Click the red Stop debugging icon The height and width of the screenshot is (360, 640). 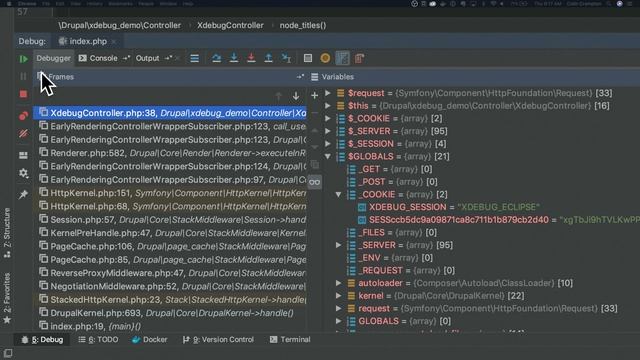pyautogui.click(x=23, y=94)
